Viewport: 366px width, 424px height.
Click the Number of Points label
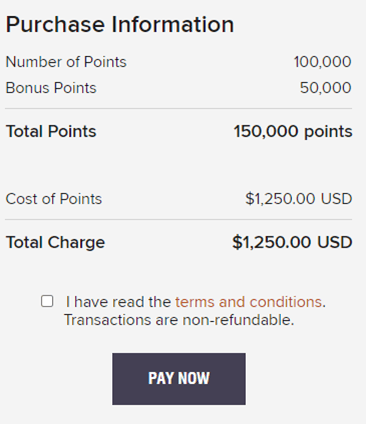pos(66,62)
